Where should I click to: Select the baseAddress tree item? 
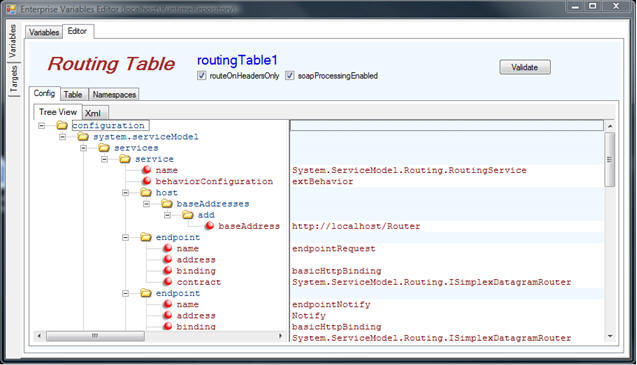[x=249, y=226]
